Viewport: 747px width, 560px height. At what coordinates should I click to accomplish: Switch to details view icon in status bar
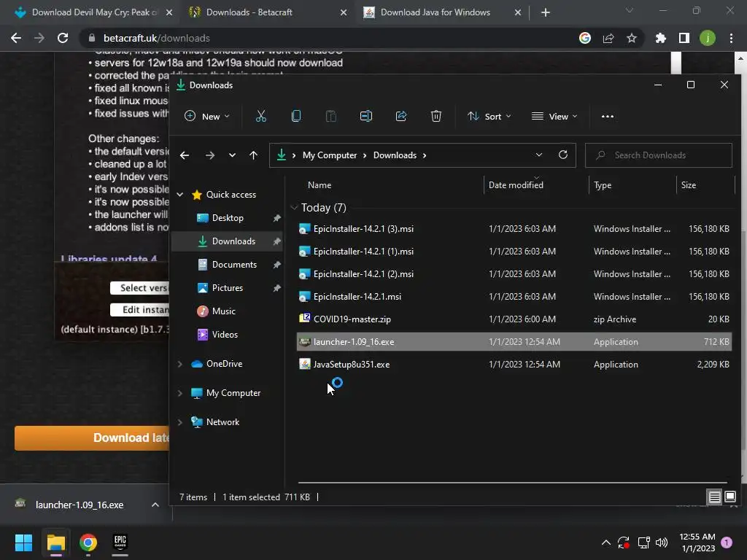click(x=715, y=497)
